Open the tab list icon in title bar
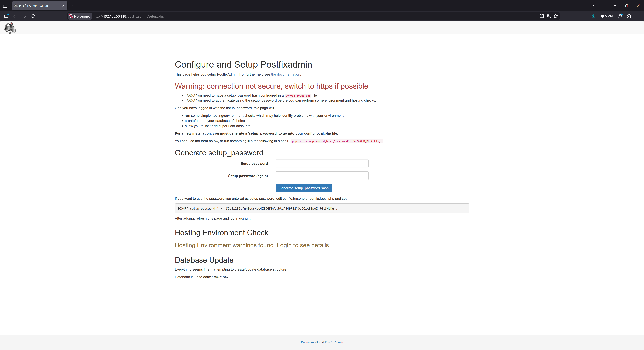644x350 pixels. [x=5, y=6]
